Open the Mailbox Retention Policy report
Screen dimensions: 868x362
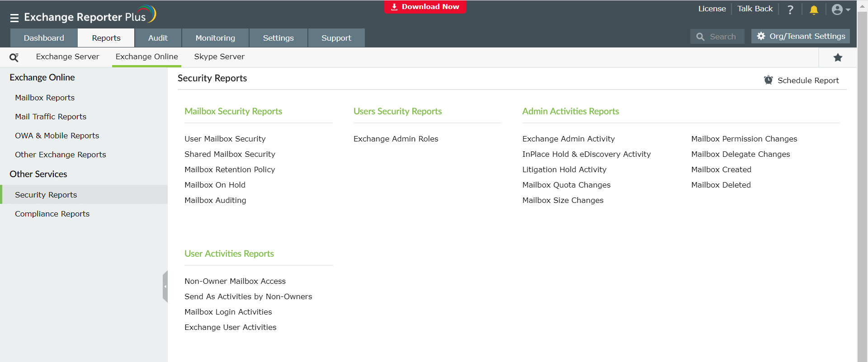pyautogui.click(x=230, y=169)
